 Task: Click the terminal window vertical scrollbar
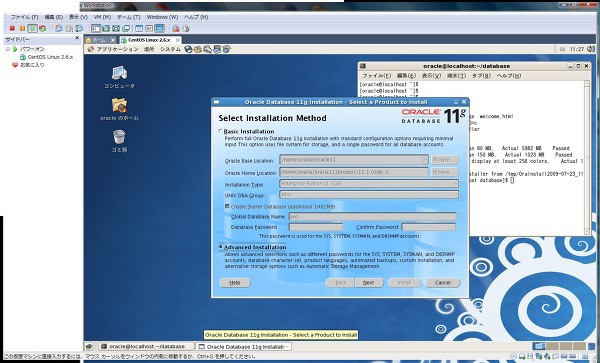[587, 157]
